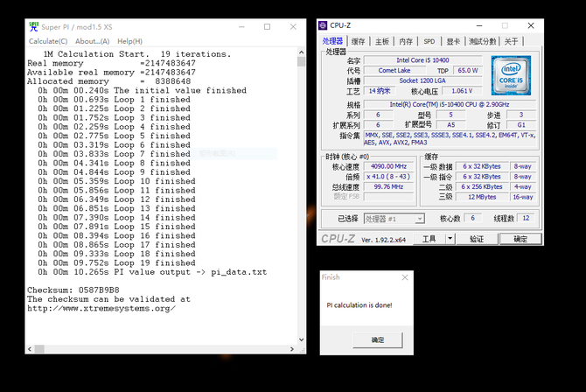Image resolution: width=586 pixels, height=392 pixels.
Task: Click the Super PI vertical scrollbar thumb
Action: [x=301, y=62]
